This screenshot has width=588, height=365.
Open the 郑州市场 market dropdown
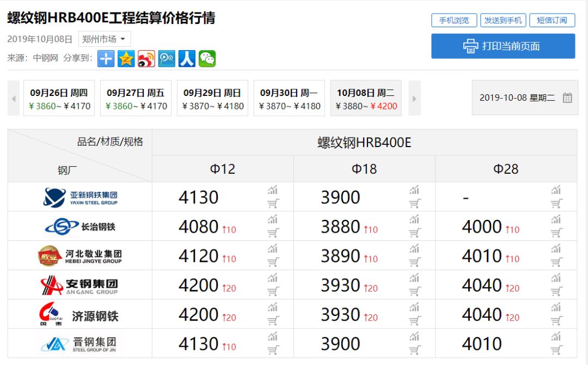(x=104, y=39)
